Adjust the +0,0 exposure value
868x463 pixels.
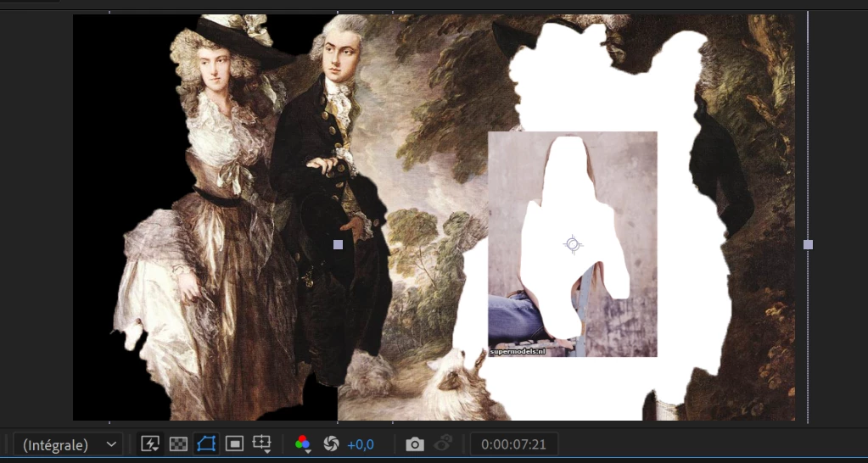[x=361, y=444]
